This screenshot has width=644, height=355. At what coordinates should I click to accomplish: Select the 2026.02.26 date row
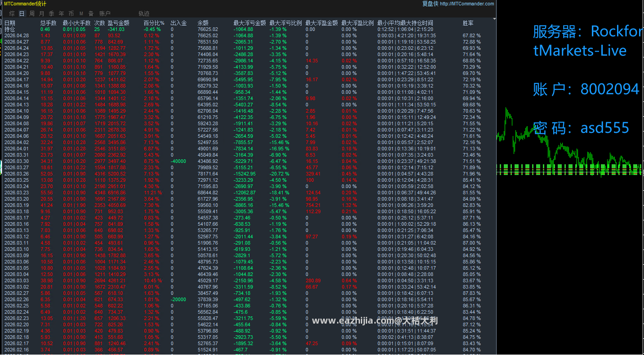tap(17, 299)
